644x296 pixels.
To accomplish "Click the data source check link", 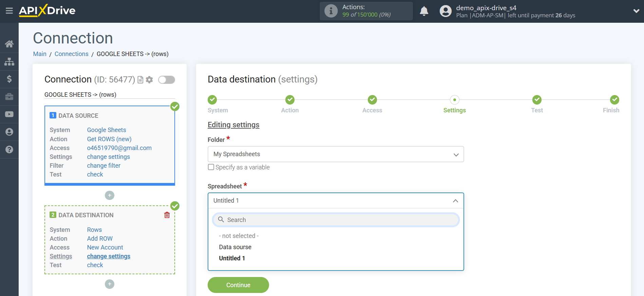I will (x=95, y=174).
